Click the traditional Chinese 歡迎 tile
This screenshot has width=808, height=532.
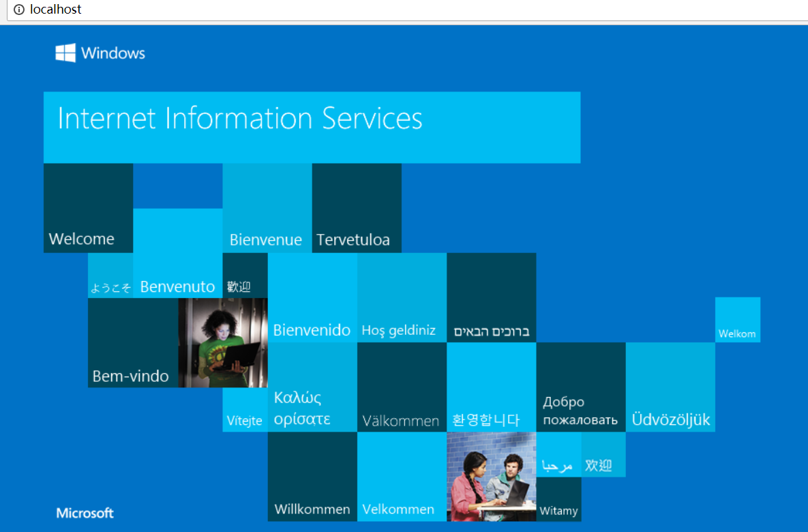(x=245, y=276)
